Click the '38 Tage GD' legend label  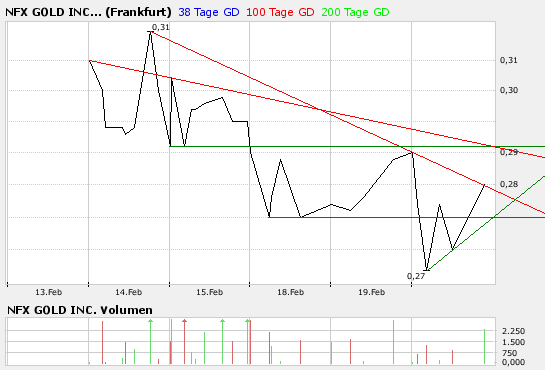click(209, 13)
